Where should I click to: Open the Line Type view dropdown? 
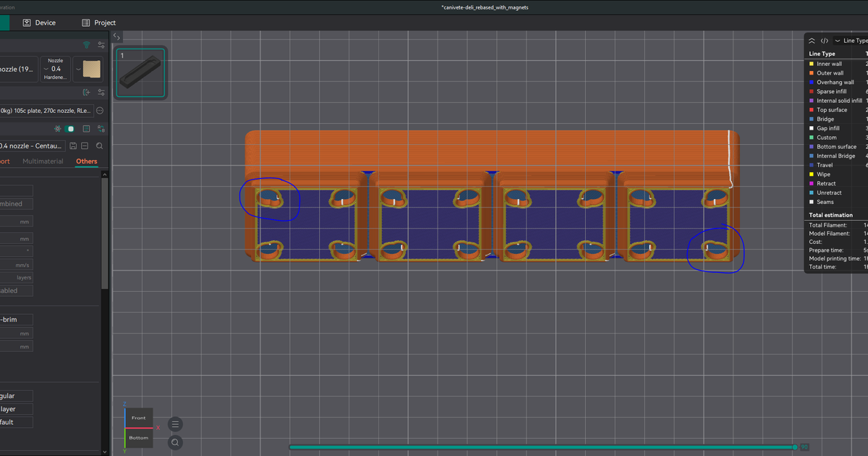851,41
